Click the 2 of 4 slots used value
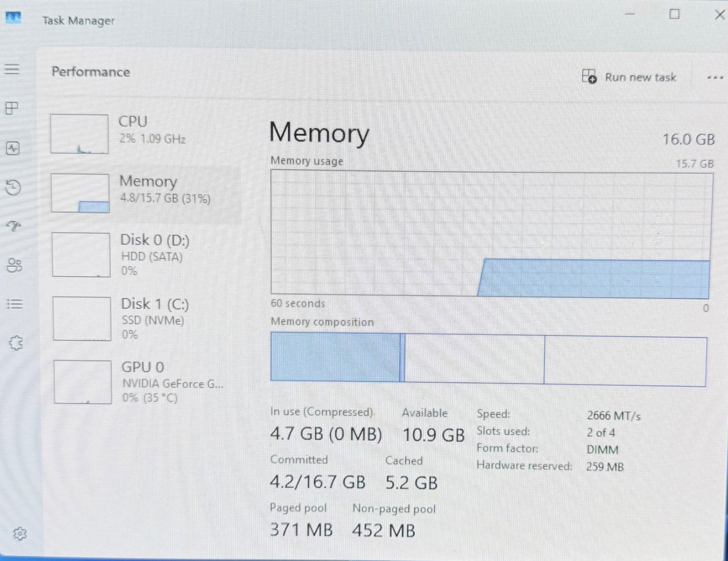 (601, 432)
